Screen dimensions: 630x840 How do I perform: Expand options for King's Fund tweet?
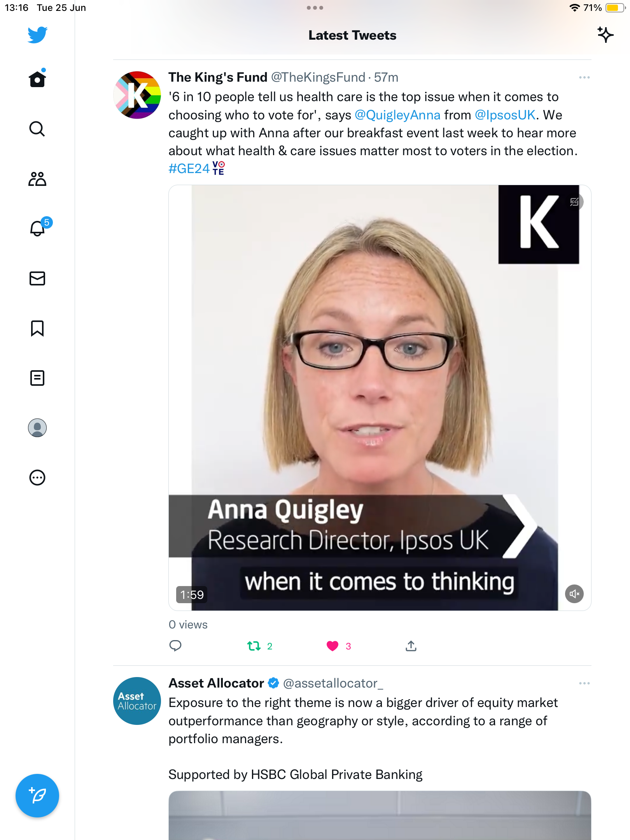coord(584,77)
